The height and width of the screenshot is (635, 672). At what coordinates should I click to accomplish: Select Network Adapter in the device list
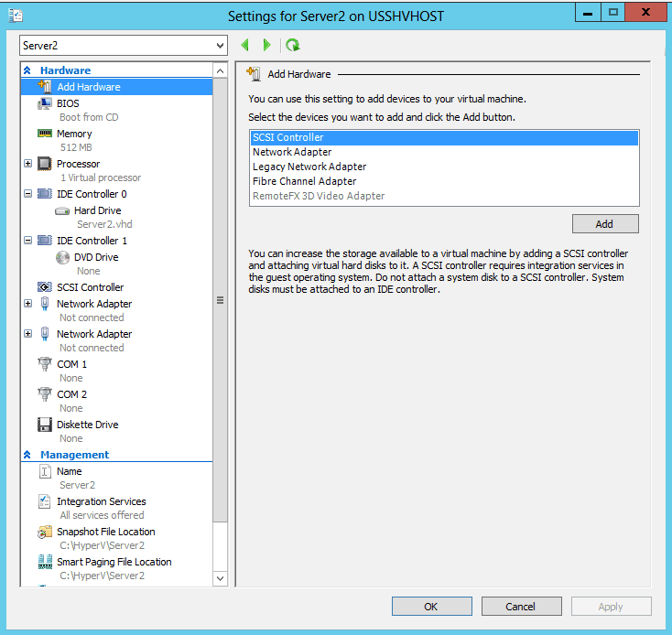point(444,152)
